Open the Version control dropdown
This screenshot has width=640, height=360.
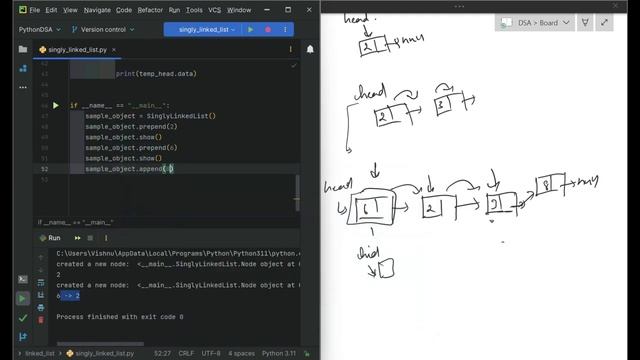[103, 29]
